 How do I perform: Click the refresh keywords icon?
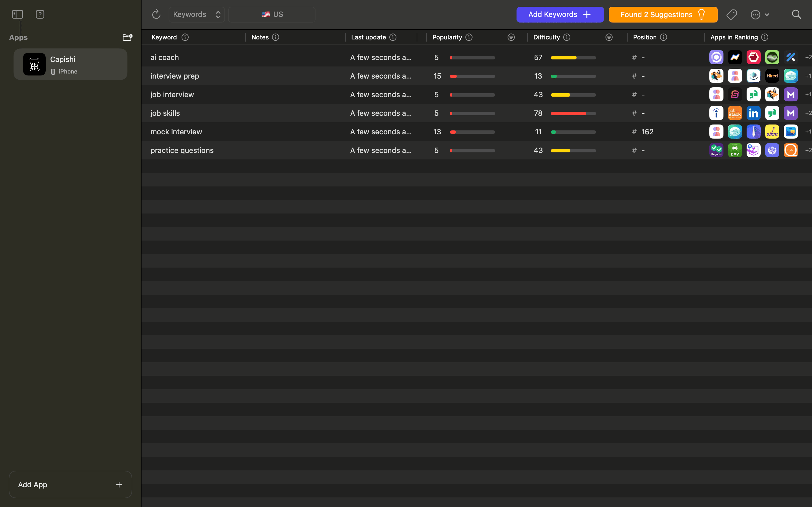tap(156, 14)
